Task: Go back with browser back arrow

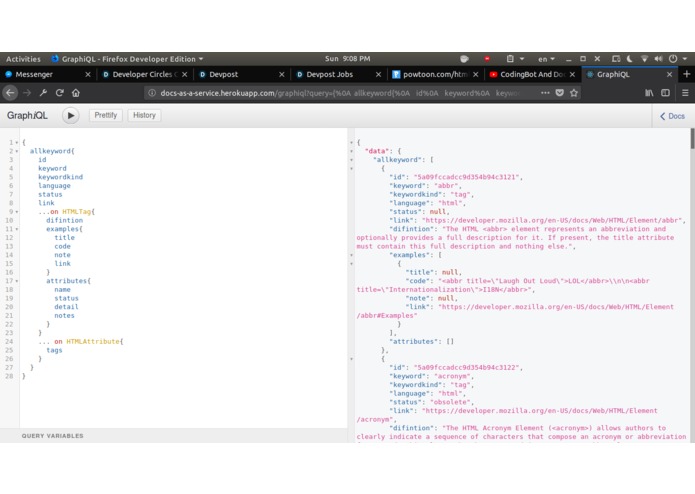Action: tap(10, 93)
